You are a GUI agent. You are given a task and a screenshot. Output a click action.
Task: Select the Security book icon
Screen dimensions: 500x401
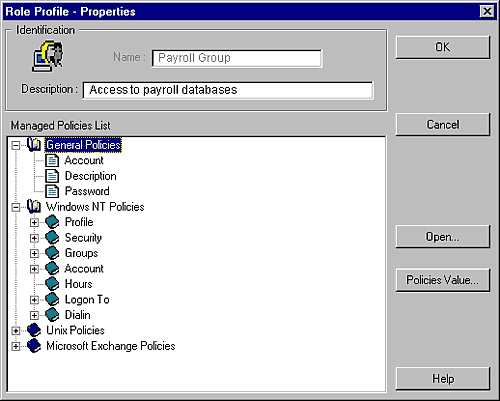(52, 238)
